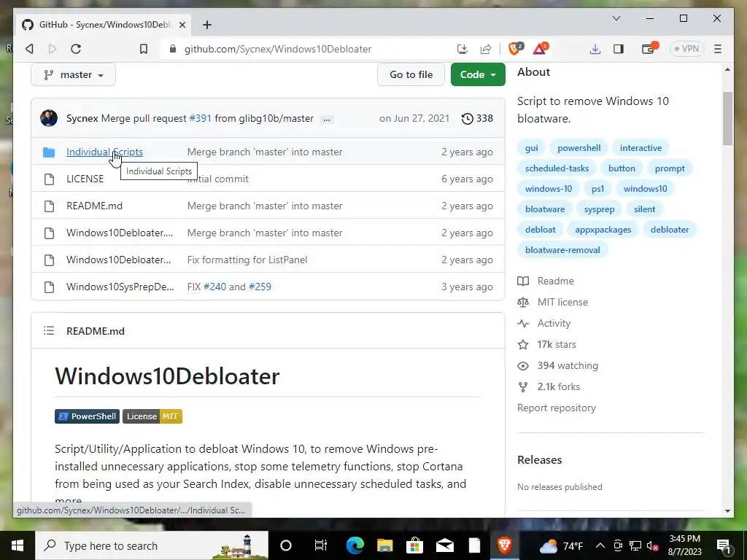Screen dimensions: 747x560
Task: Open the README outline list icon
Action: (x=49, y=330)
